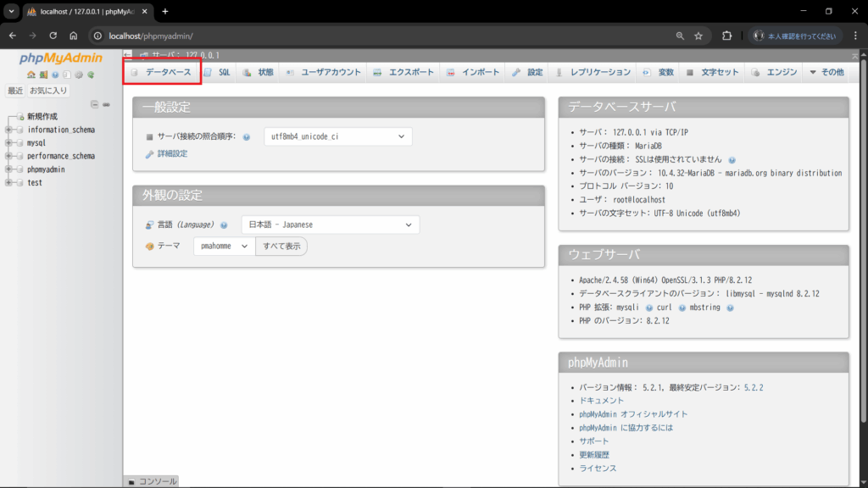Viewport: 868px width, 488px height.
Task: Click help icon next to mysqli extension
Action: (648, 308)
